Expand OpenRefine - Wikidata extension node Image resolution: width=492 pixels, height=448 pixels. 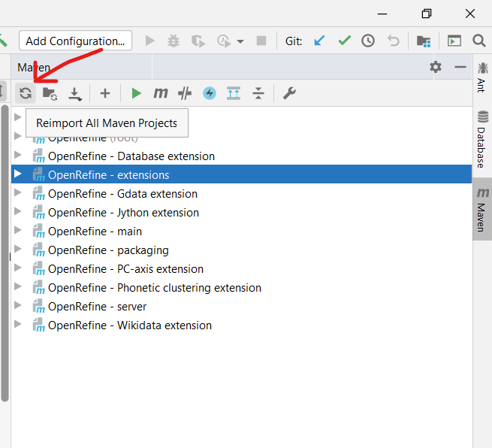pos(18,325)
